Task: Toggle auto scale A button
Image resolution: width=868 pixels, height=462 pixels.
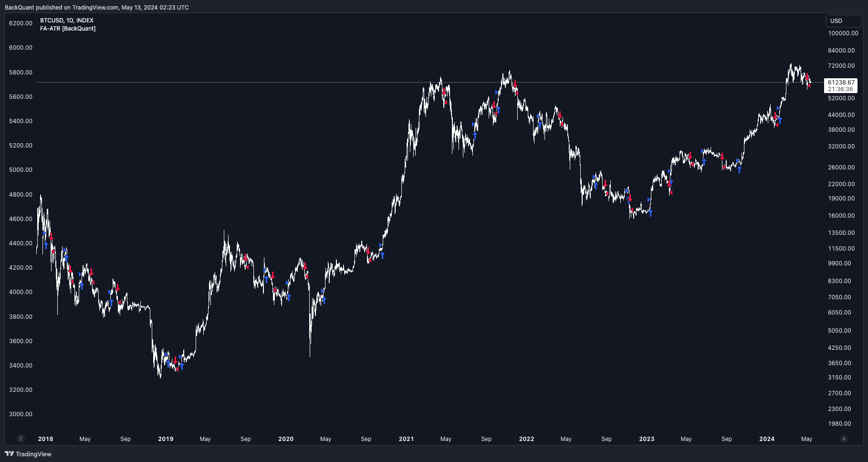Action: [x=844, y=439]
